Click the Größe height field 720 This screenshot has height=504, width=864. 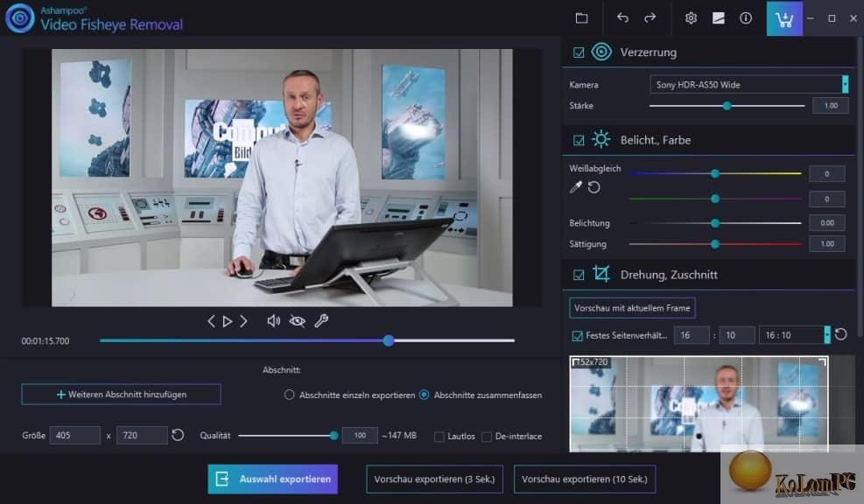142,435
